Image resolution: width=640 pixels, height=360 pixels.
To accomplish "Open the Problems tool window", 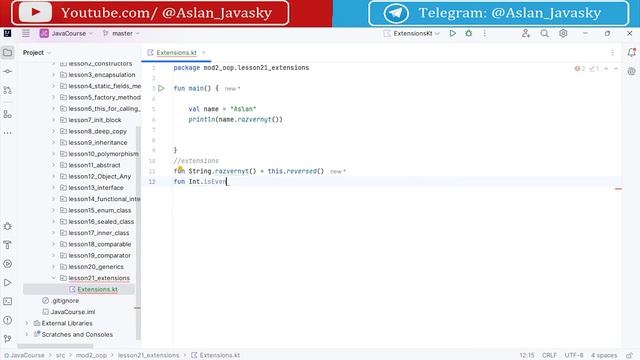I will (7, 320).
